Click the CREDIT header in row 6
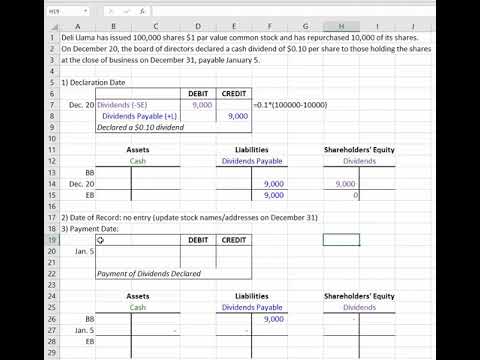Image resolution: width=480 pixels, height=360 pixels. coord(234,94)
